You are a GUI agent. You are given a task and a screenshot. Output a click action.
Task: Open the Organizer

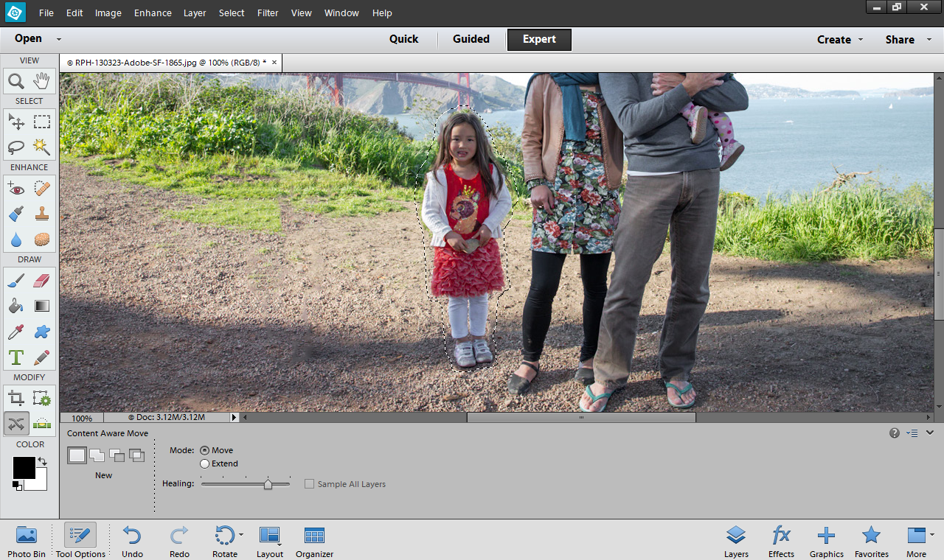point(314,542)
